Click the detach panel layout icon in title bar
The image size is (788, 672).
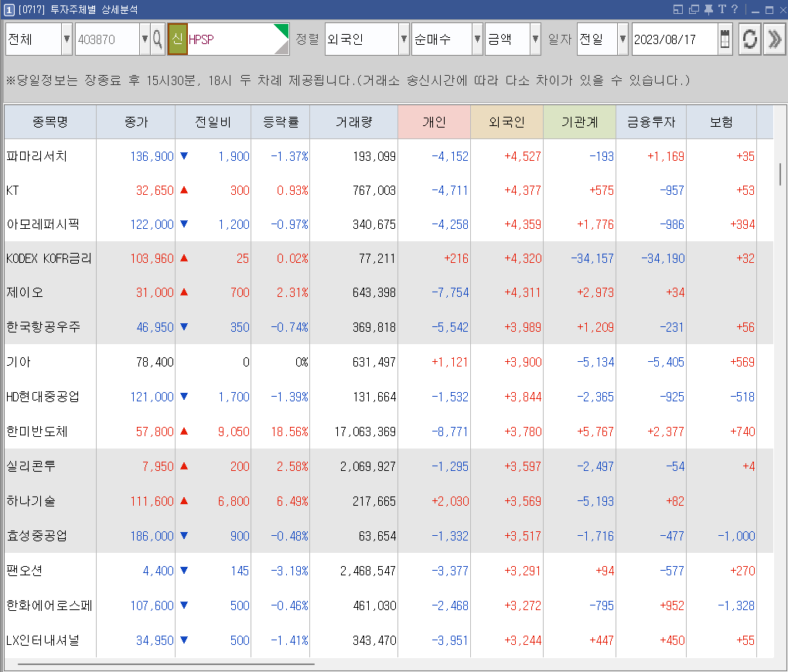tap(678, 9)
